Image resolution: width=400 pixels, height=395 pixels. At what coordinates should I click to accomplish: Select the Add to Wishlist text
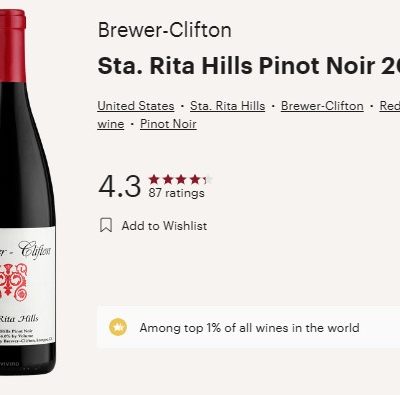[x=164, y=226]
